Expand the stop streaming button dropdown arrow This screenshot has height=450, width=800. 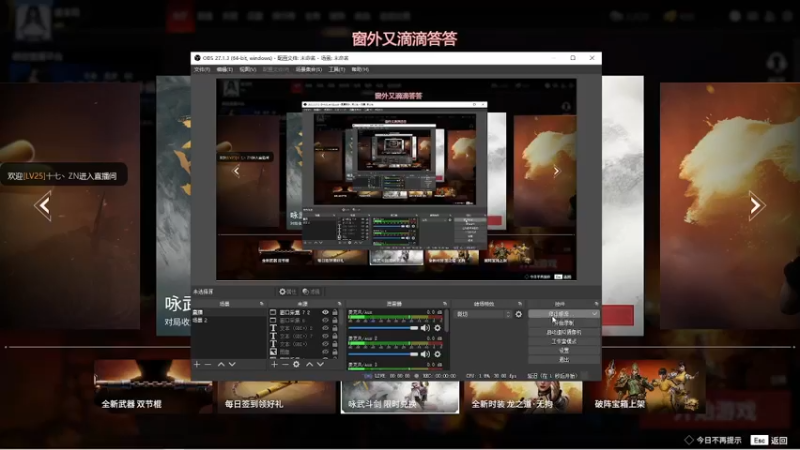click(x=594, y=314)
